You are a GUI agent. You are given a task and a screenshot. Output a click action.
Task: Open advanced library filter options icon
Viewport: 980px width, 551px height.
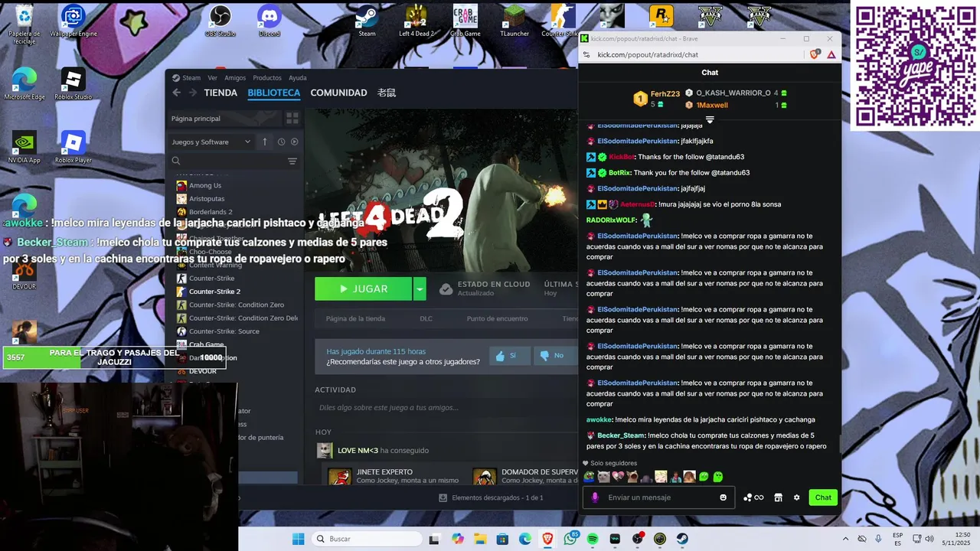(292, 161)
